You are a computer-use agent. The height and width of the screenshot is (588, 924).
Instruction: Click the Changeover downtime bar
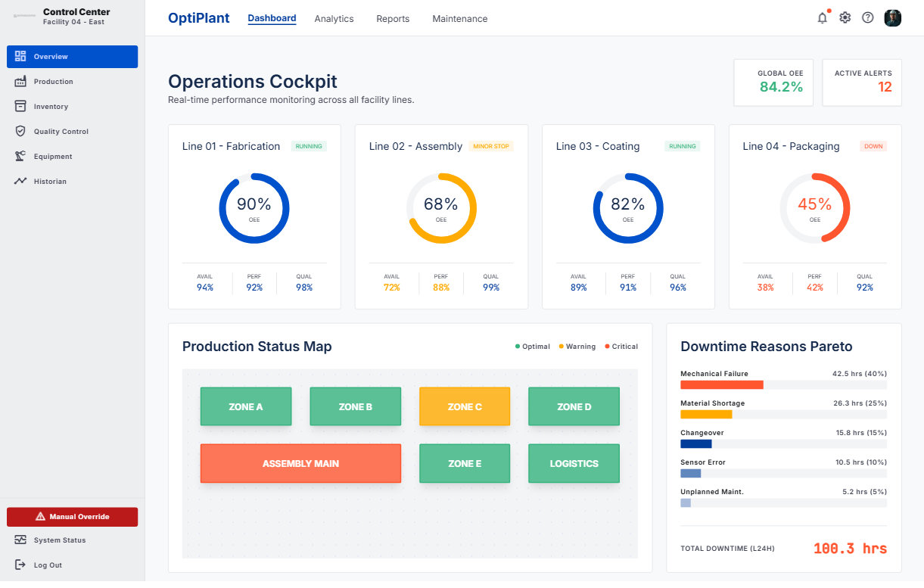[783, 443]
